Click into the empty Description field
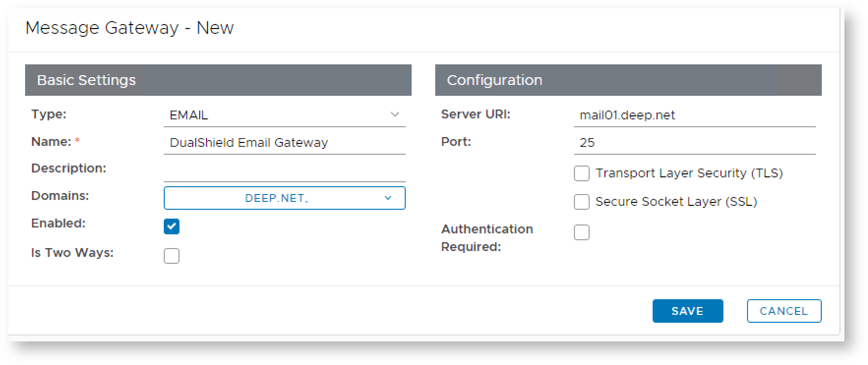The height and width of the screenshot is (365, 868). [284, 170]
